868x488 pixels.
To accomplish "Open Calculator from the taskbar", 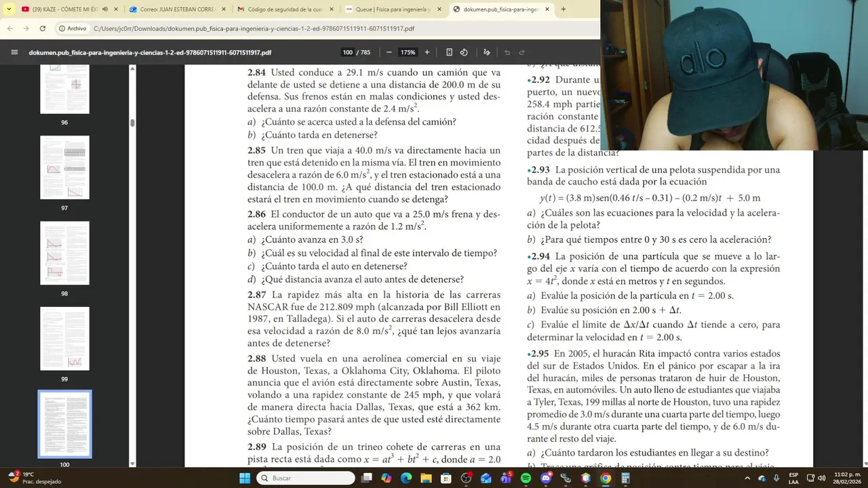I will [625, 478].
